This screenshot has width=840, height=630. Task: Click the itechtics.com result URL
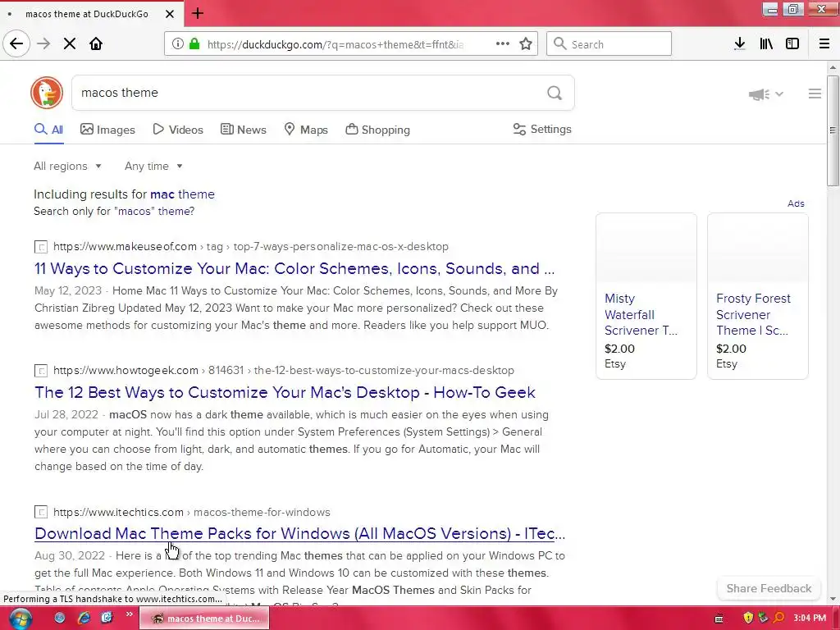192,512
